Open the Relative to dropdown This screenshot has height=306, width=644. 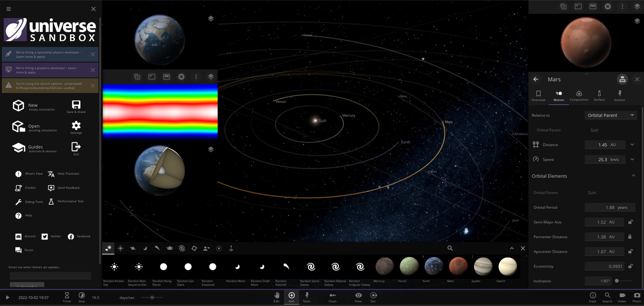611,115
